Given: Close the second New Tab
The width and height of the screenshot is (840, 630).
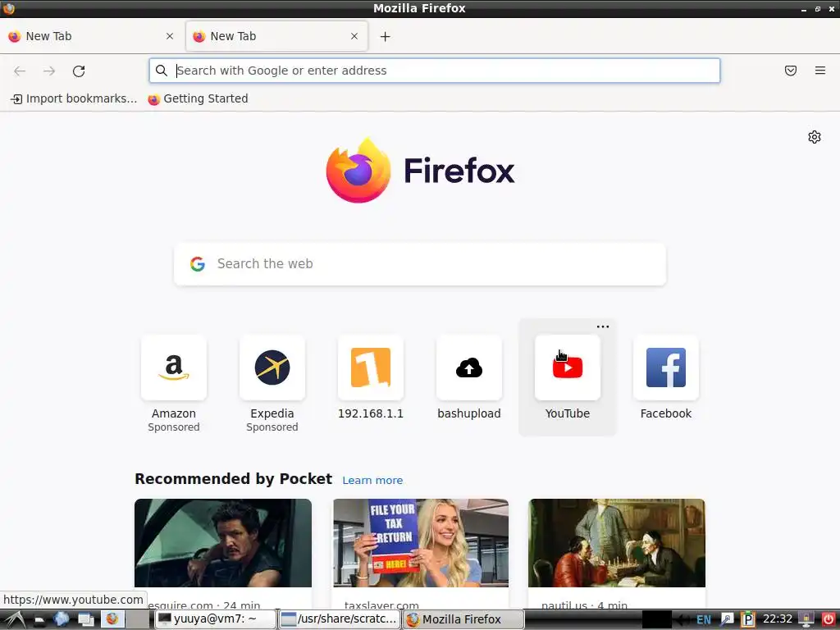Looking at the screenshot, I should 354,36.
